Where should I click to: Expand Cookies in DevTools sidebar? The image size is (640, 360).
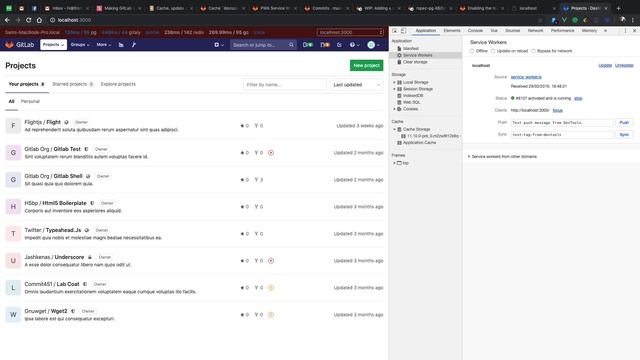[x=394, y=109]
